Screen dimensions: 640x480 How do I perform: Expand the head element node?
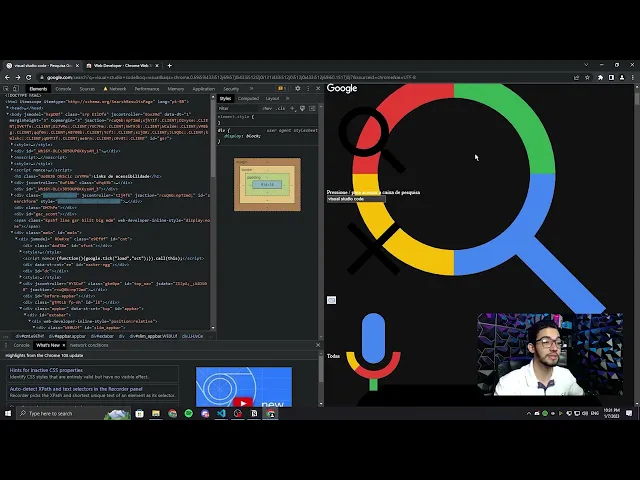(8, 108)
